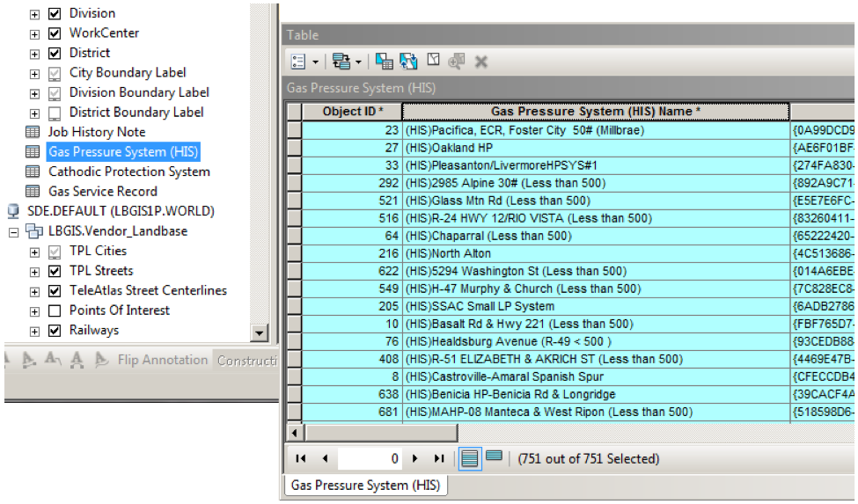Show all records view button
858x504 pixels.
coord(471,458)
